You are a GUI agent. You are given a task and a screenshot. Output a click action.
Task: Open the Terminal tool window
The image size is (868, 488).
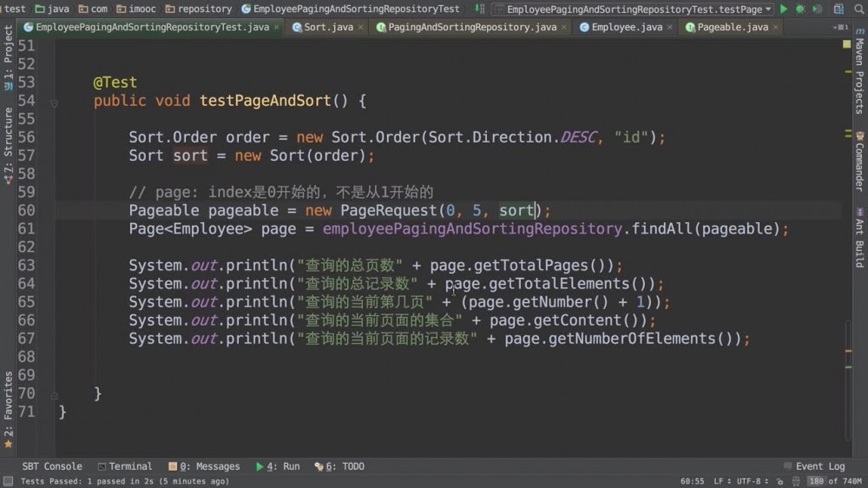[124, 466]
